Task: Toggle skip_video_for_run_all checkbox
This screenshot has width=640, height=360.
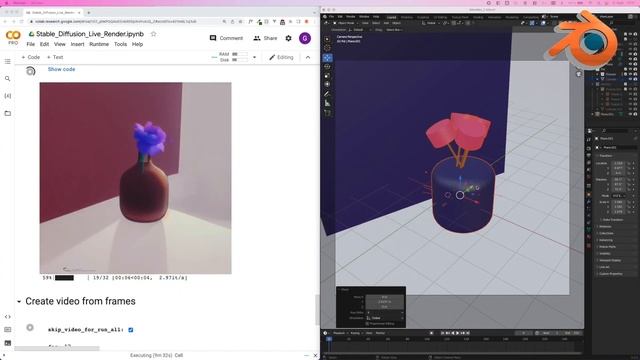Action: pos(131,330)
